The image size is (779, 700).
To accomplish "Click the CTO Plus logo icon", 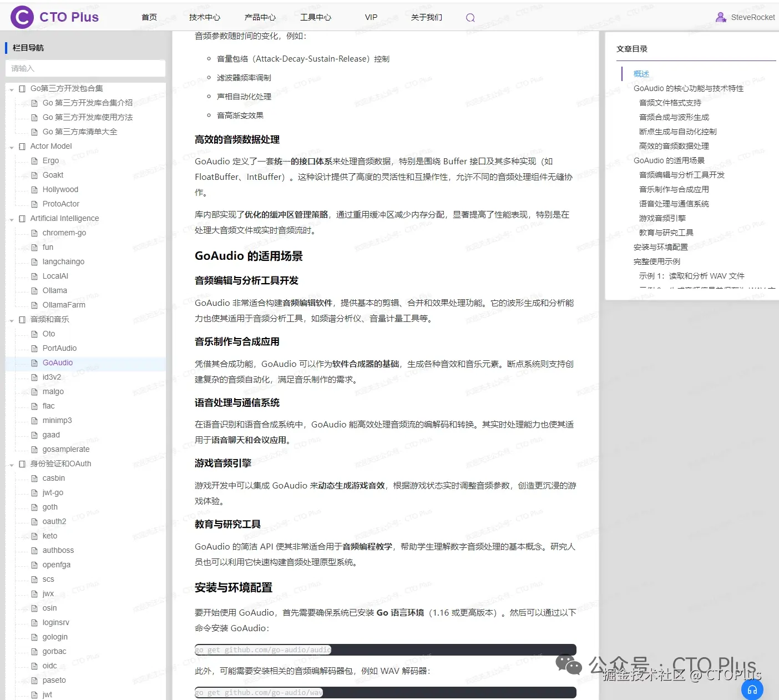I will (21, 16).
